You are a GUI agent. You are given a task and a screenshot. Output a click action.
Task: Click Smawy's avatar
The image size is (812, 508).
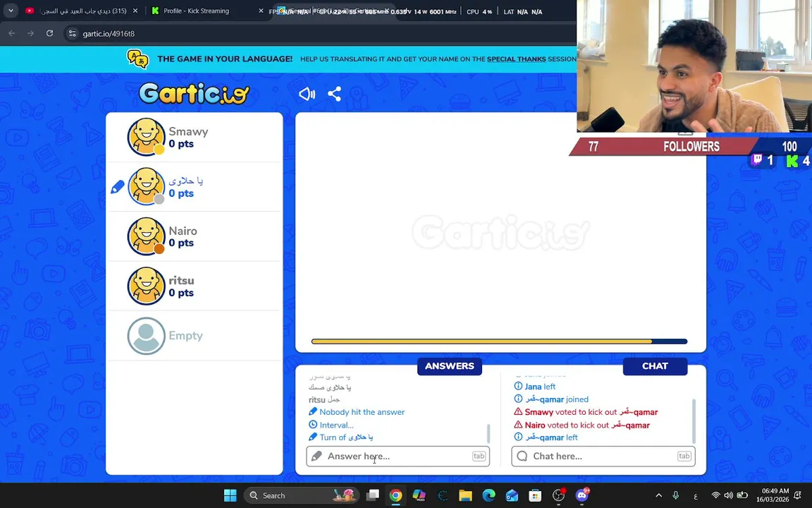click(146, 137)
